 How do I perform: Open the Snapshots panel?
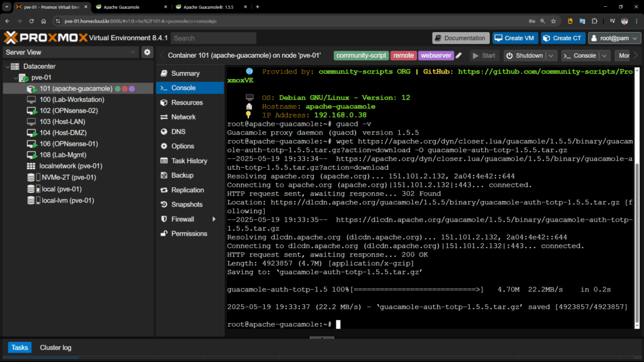[187, 204]
